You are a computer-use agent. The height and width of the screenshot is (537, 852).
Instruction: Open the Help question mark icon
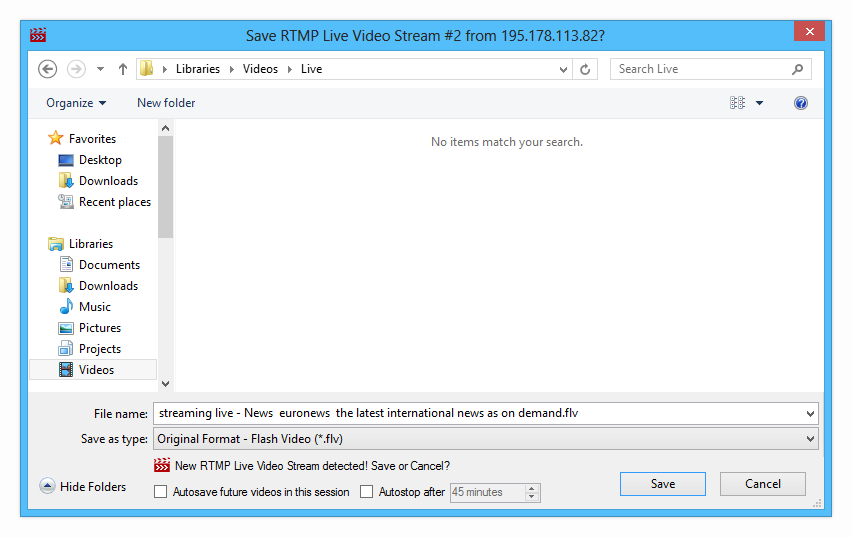800,103
